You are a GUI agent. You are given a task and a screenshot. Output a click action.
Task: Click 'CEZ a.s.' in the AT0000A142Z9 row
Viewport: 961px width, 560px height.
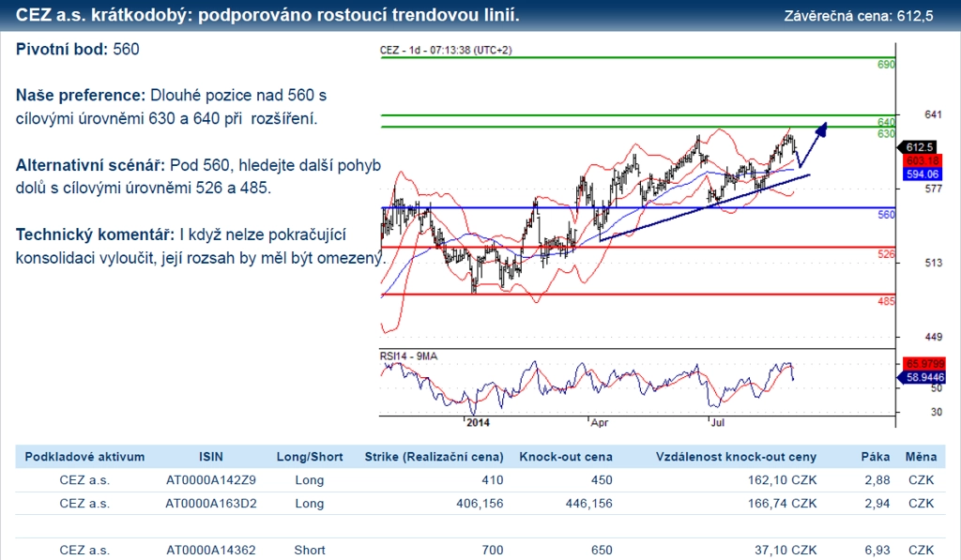84,479
